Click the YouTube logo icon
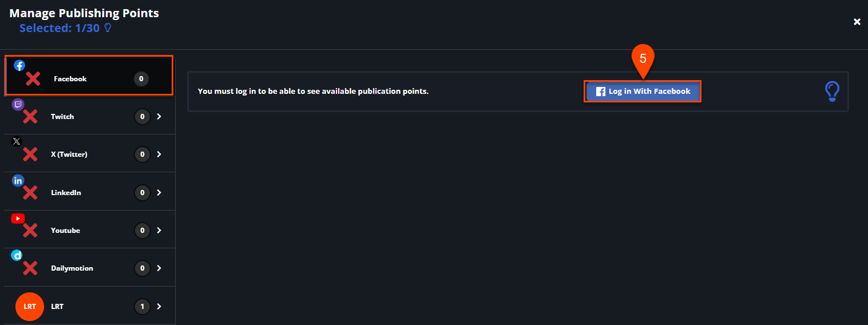The width and height of the screenshot is (868, 325). click(x=18, y=219)
